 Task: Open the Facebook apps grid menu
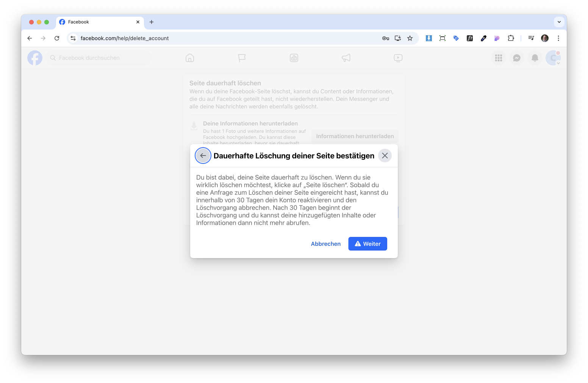coord(498,58)
